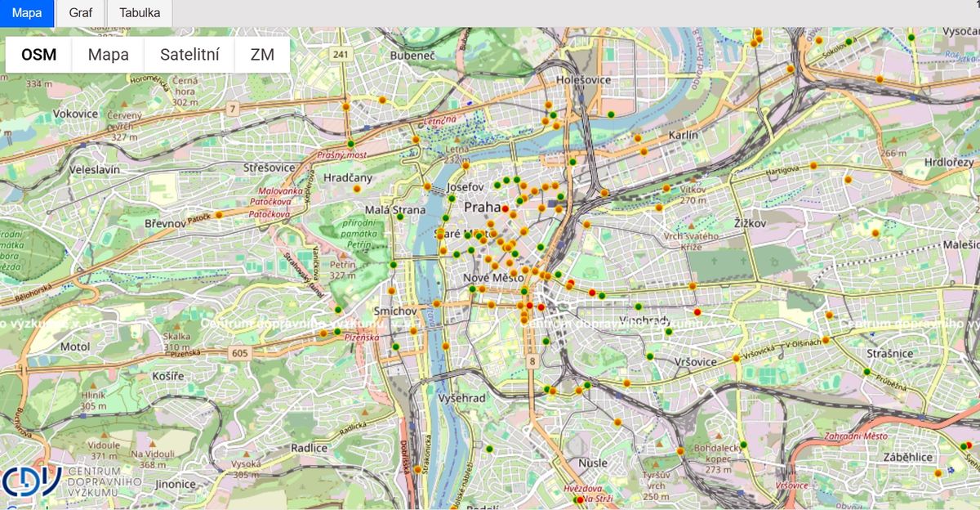
Task: Click the Malá Strana label
Action: 395,210
